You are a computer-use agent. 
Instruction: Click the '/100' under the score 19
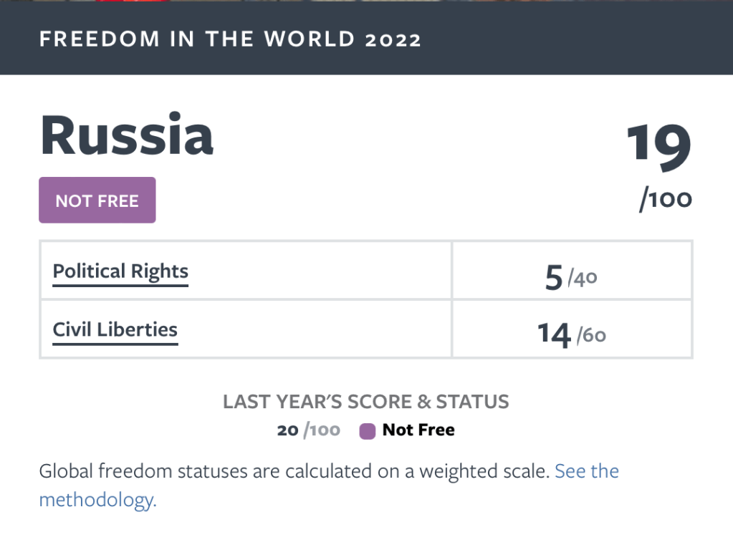click(x=666, y=200)
